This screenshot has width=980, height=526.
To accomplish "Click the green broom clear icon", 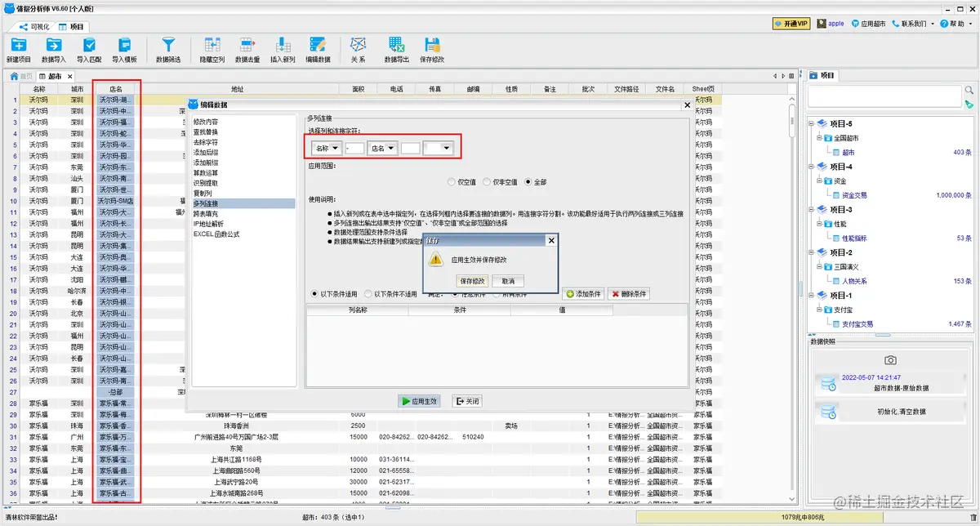I will tap(969, 105).
